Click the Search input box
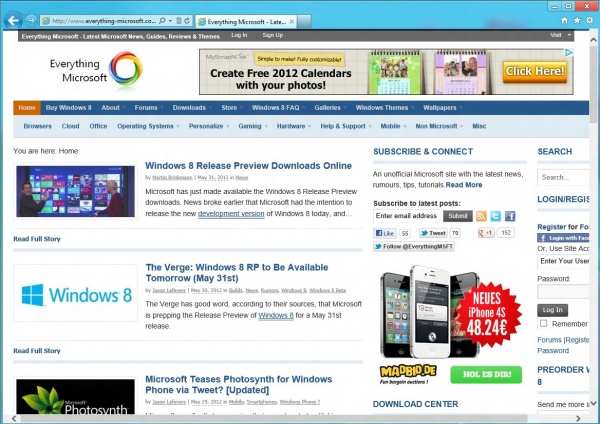This screenshot has height=424, width=600. (563, 178)
